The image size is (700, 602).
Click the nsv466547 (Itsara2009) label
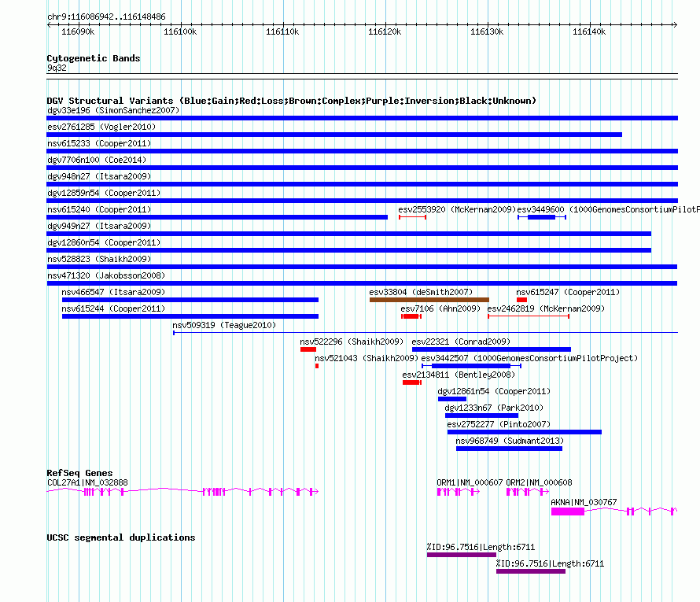pyautogui.click(x=113, y=292)
